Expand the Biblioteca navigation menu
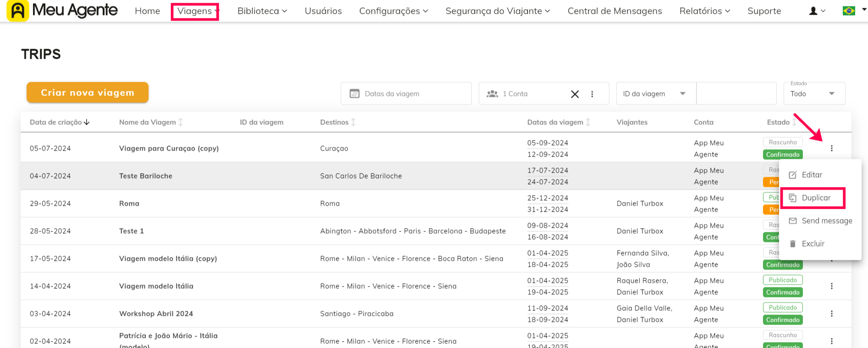This screenshot has height=348, width=868. pyautogui.click(x=262, y=11)
